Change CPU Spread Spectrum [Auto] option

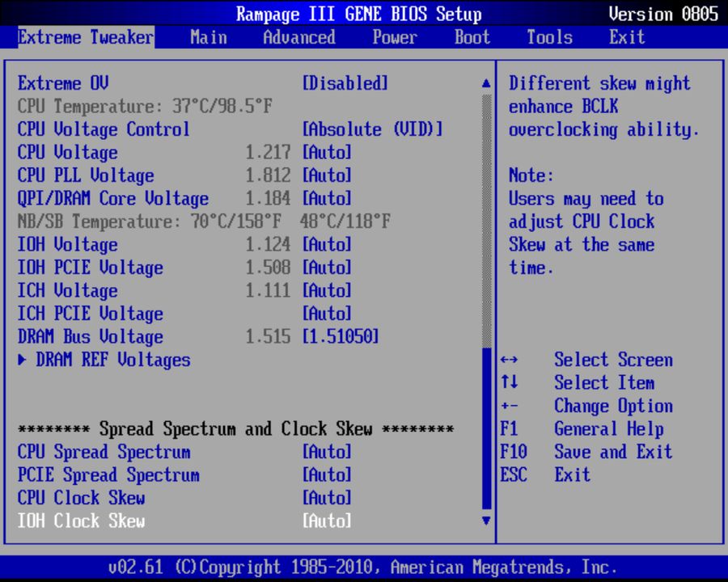click(x=327, y=452)
